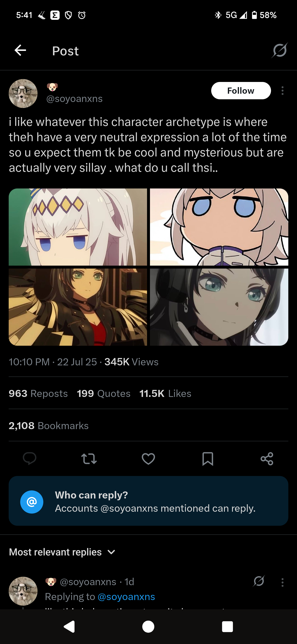Tap the repost arrows icon
The image size is (297, 644).
(89, 458)
